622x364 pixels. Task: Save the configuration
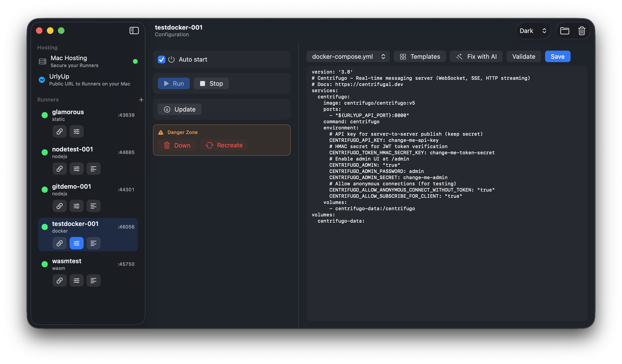click(x=557, y=56)
